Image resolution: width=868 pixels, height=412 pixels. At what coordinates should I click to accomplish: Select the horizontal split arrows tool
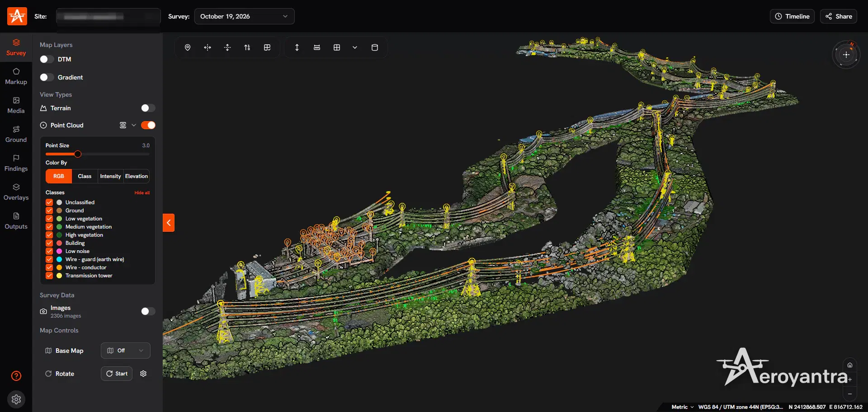point(208,47)
